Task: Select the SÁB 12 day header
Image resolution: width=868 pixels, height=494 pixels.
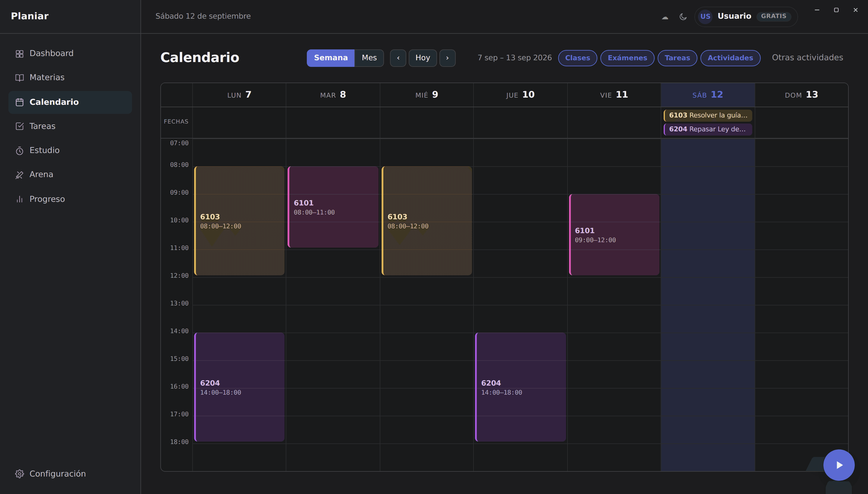Action: coord(708,95)
